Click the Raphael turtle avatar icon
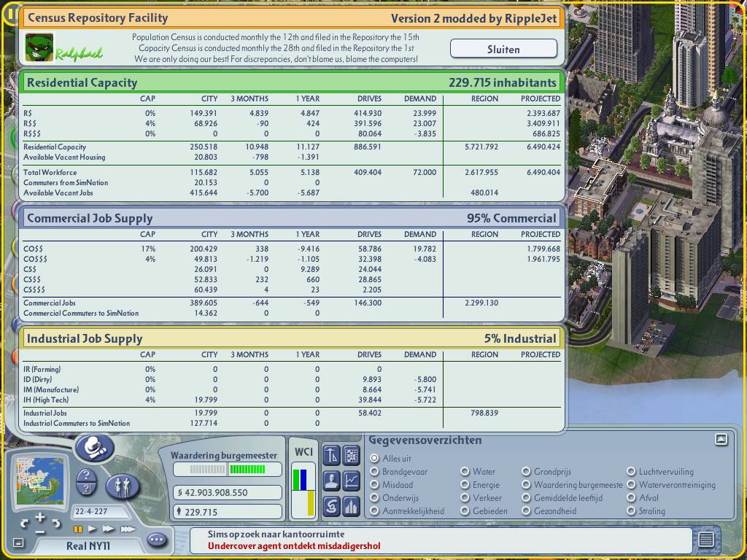Image resolution: width=747 pixels, height=560 pixels. (x=39, y=47)
